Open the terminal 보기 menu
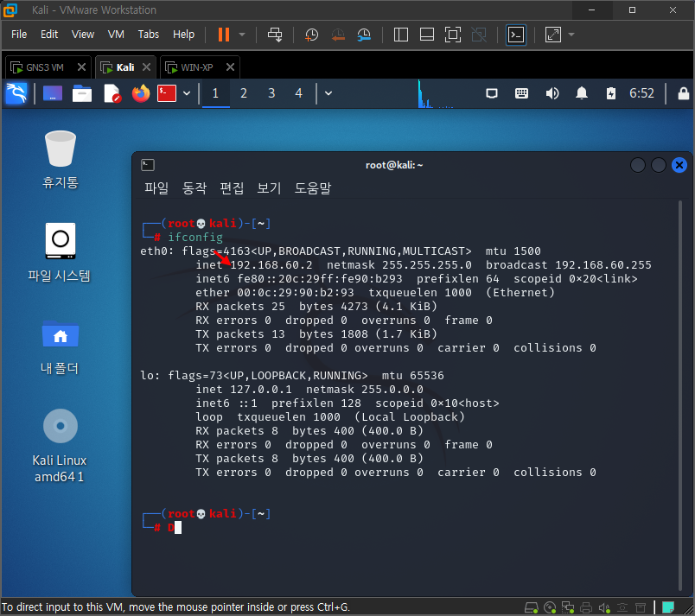This screenshot has width=695, height=616. [x=269, y=187]
